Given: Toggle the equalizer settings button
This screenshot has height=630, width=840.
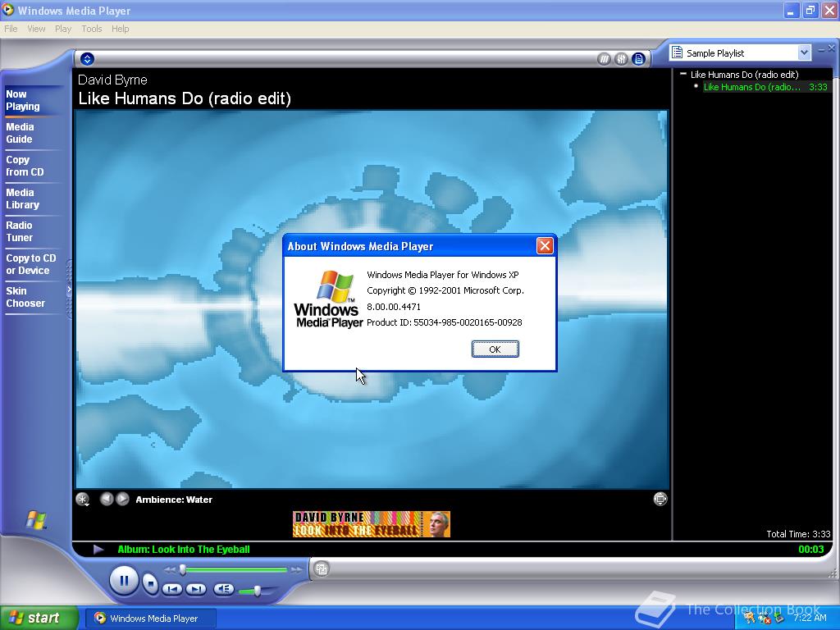Looking at the screenshot, I should tap(621, 59).
